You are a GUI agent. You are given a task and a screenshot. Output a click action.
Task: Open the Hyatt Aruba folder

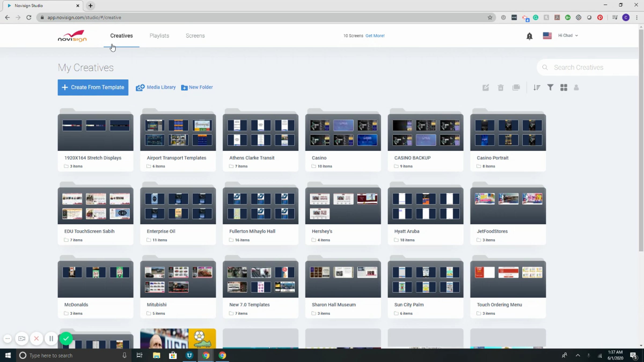pos(426,213)
